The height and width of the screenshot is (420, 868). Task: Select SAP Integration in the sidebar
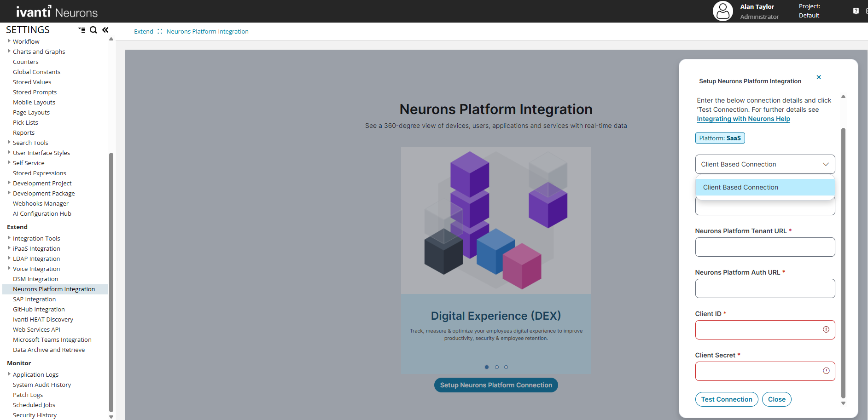[34, 299]
